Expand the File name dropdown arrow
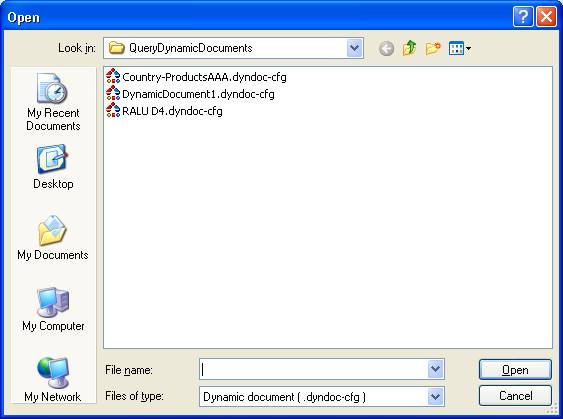563x419 pixels. coord(436,369)
